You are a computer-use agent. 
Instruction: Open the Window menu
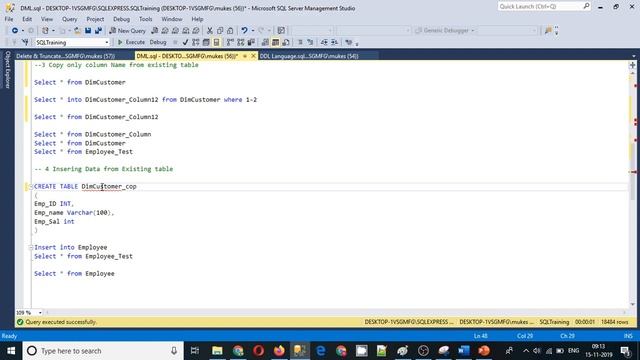coord(172,19)
